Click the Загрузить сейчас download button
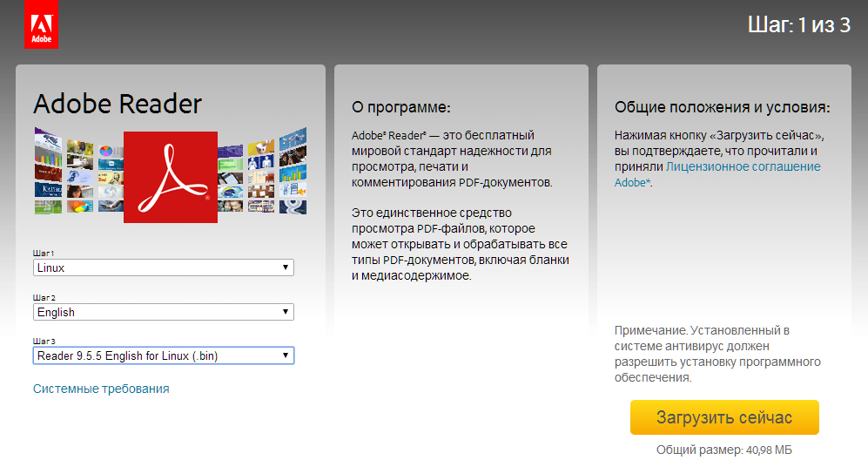 [x=724, y=417]
